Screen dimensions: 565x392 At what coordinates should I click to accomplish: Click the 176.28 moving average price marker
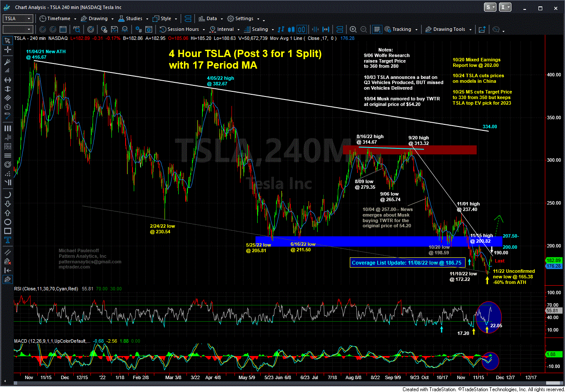(553, 266)
